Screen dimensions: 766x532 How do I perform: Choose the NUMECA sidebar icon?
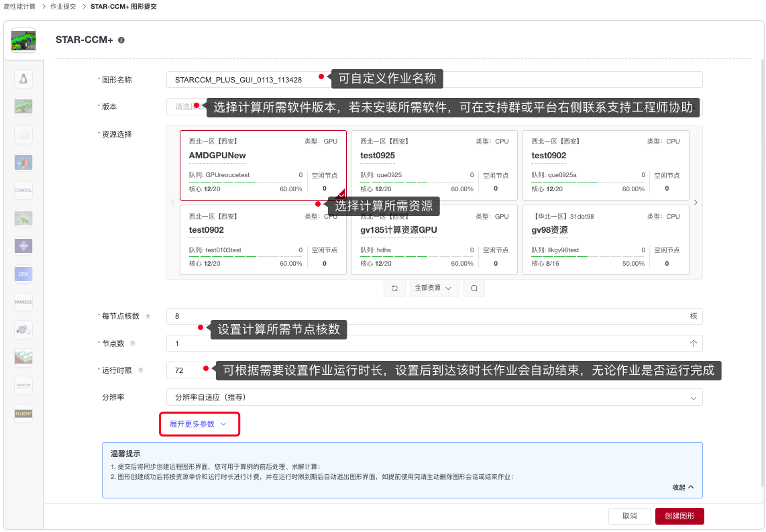pos(23,302)
